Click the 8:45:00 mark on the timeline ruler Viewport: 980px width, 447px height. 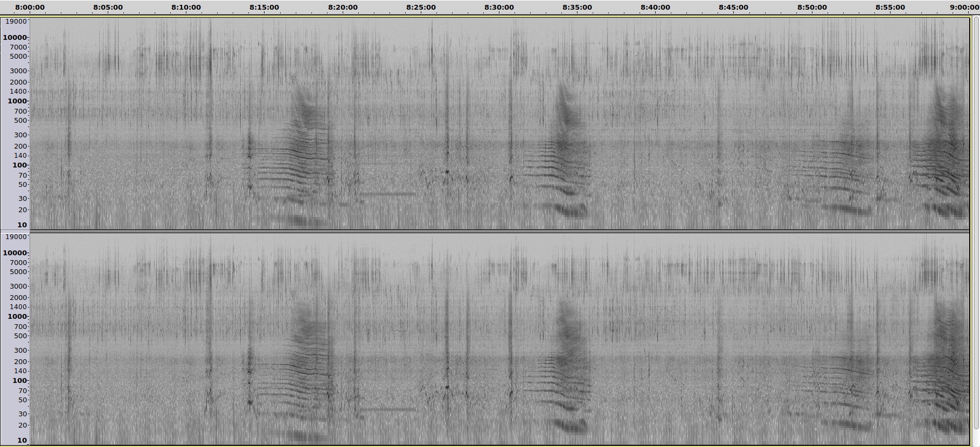click(733, 7)
